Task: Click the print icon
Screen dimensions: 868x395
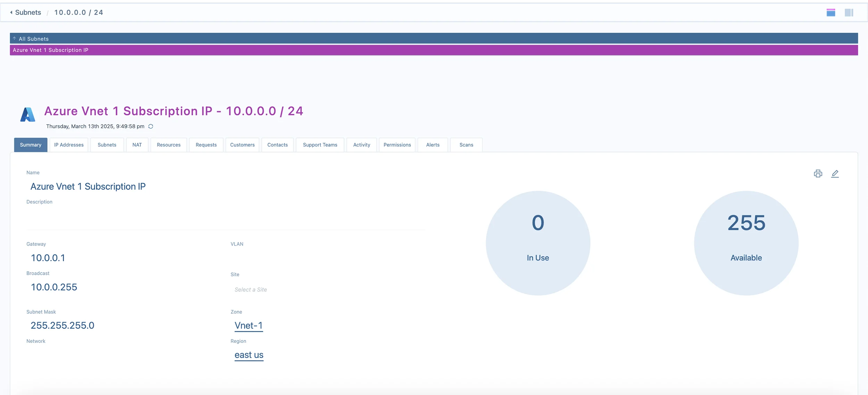Action: click(x=818, y=173)
